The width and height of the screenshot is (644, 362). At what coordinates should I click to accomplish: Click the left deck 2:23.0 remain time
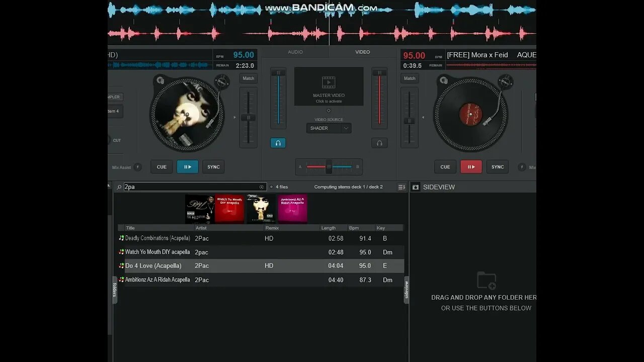[x=245, y=65]
